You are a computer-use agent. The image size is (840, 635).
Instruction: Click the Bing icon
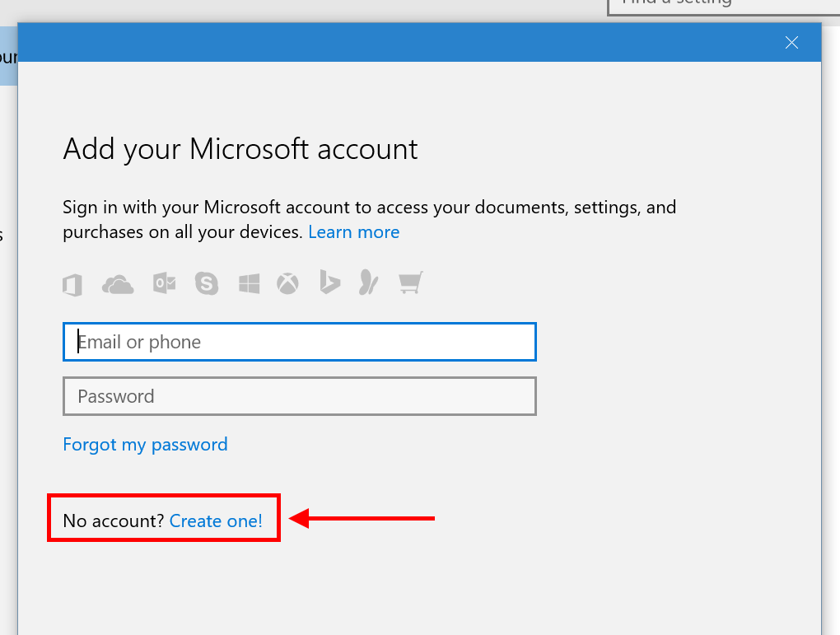tap(329, 282)
